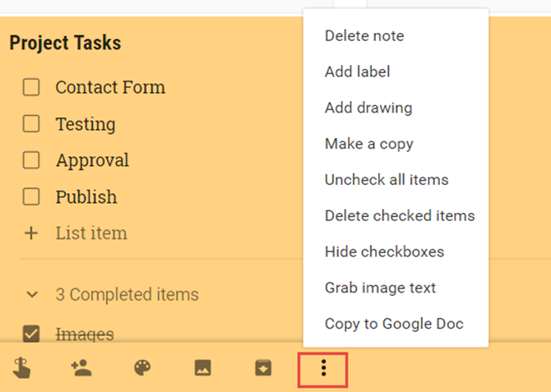Collapse the 3 Completed items section
Viewport: 551px width, 392px height.
pos(32,293)
